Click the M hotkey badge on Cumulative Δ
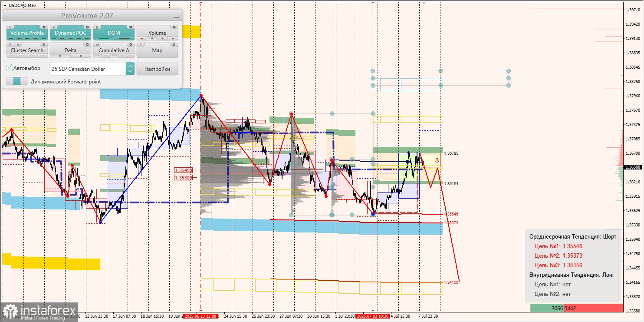The height and width of the screenshot is (322, 644). pos(97,44)
